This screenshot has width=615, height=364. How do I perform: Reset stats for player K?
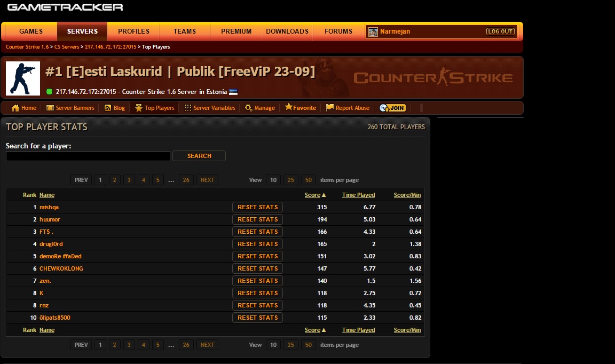click(x=258, y=293)
